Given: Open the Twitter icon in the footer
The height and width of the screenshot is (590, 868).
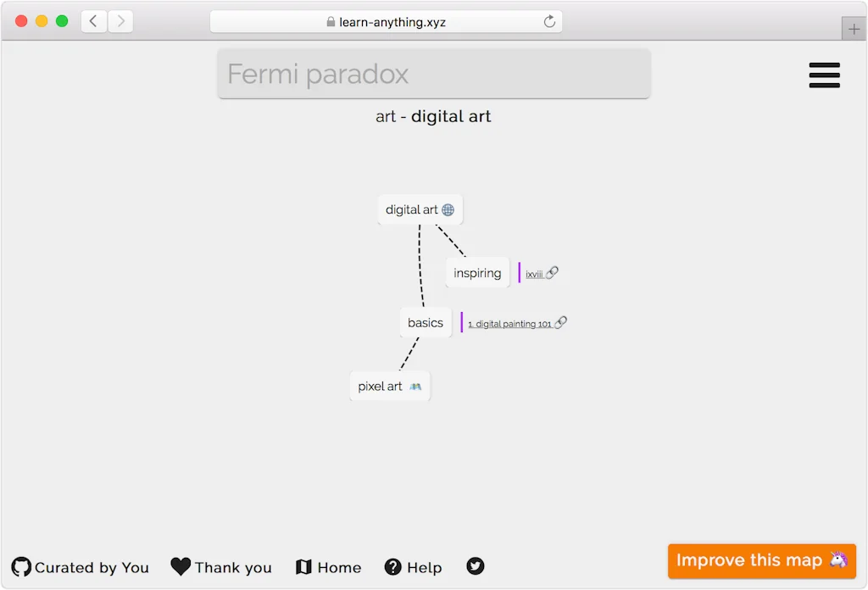Looking at the screenshot, I should click(x=475, y=566).
